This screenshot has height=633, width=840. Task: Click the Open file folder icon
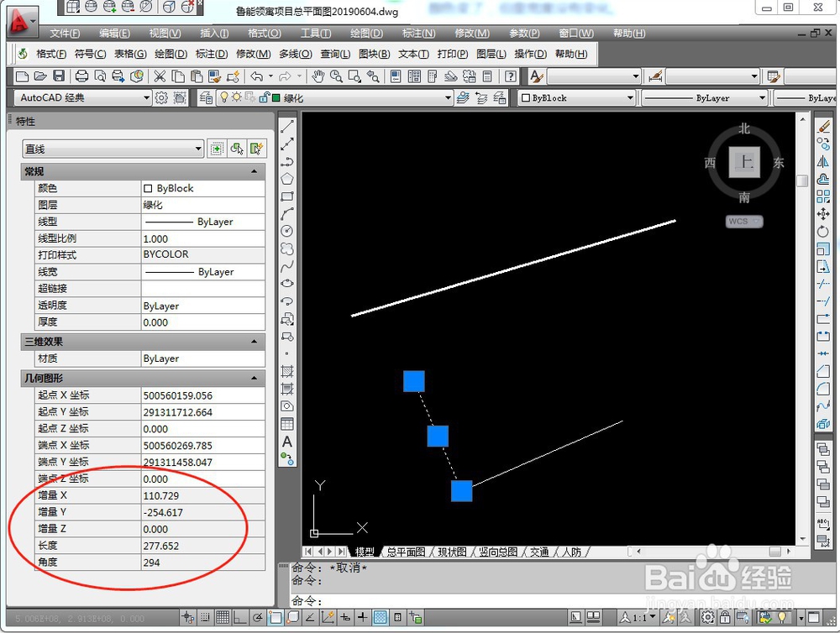pos(40,76)
